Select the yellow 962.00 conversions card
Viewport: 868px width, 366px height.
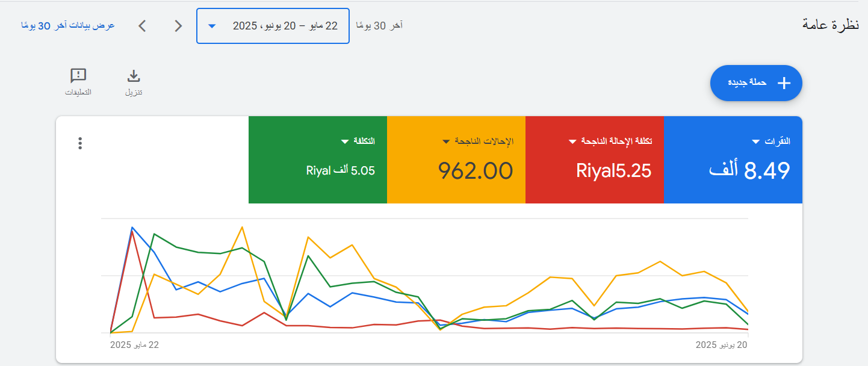456,171
